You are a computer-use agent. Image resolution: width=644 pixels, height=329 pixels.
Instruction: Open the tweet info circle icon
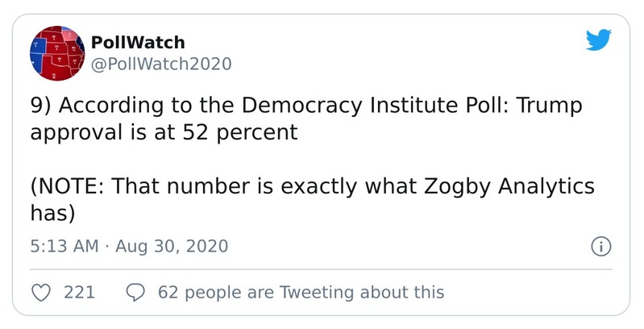pyautogui.click(x=600, y=246)
